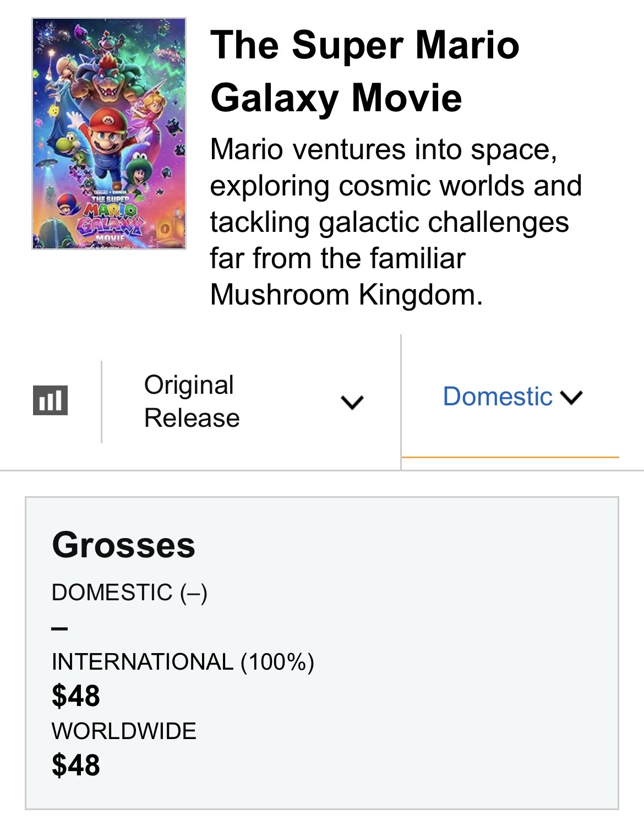Click the dash value under DOMESTIC
The width and height of the screenshot is (644, 820).
[x=59, y=628]
